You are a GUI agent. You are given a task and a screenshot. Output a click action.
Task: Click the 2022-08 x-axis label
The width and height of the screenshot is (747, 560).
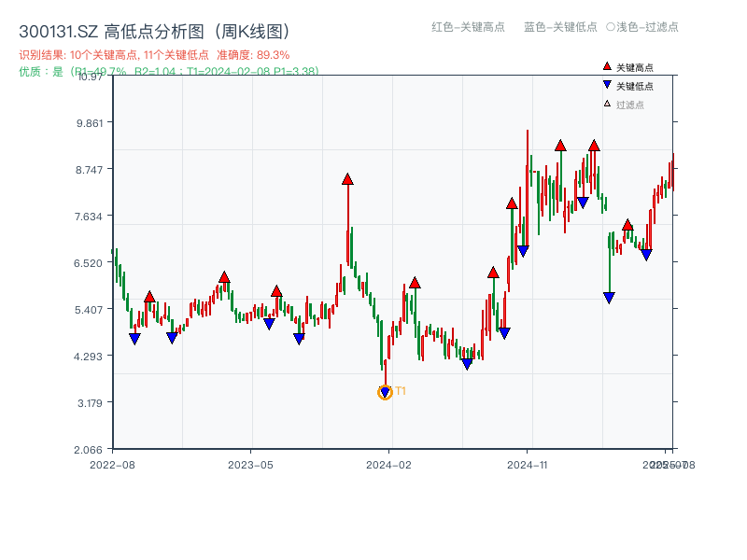coord(112,465)
